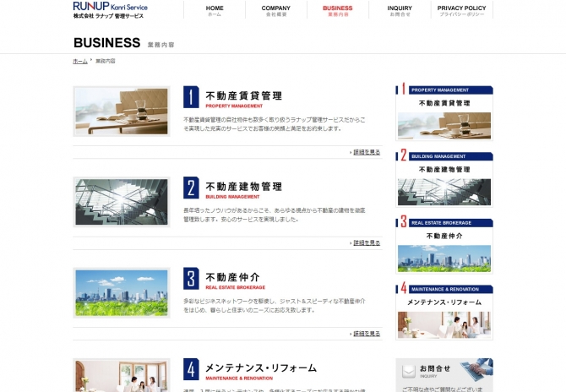Image resolution: width=566 pixels, height=392 pixels.
Task: Open sidebar MAINTENANCE & RENOVATION banner
Action: point(444,312)
